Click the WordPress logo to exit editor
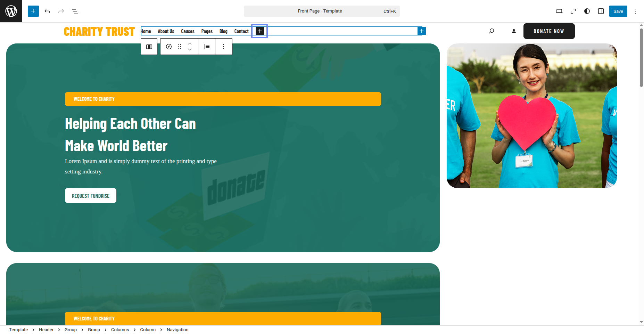This screenshot has width=644, height=334. click(11, 11)
